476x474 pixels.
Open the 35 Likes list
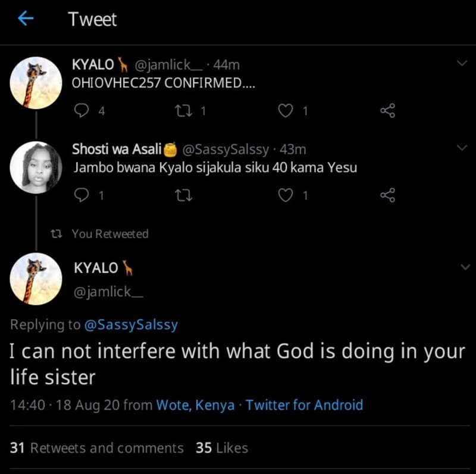(222, 448)
